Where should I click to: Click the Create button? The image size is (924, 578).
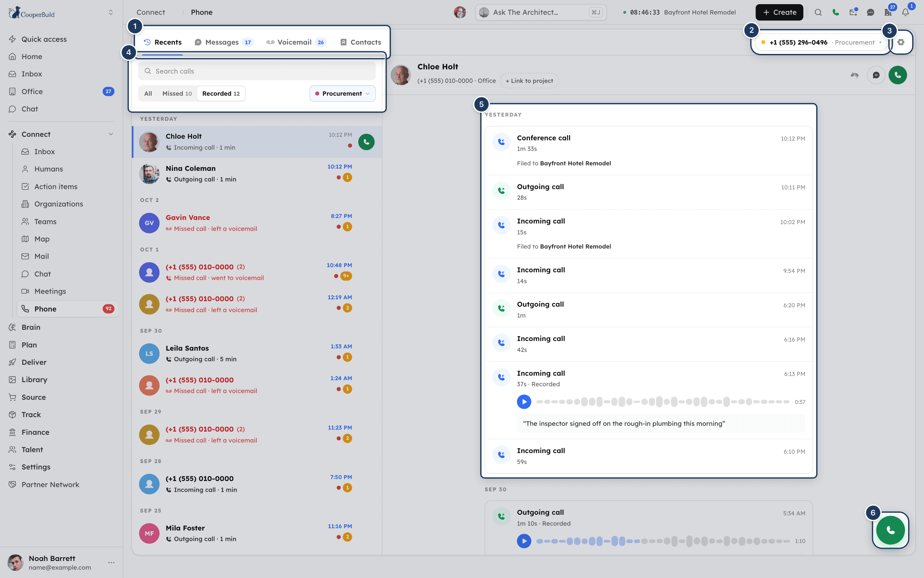(779, 12)
